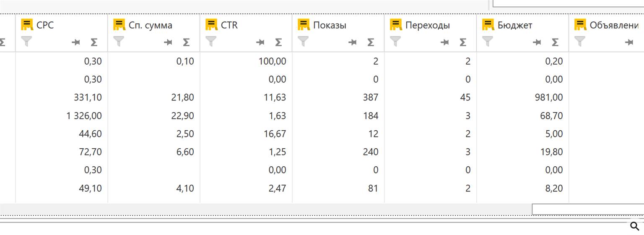The width and height of the screenshot is (644, 235).
Task: Click the filter icon under CPC column
Action: coord(26,41)
